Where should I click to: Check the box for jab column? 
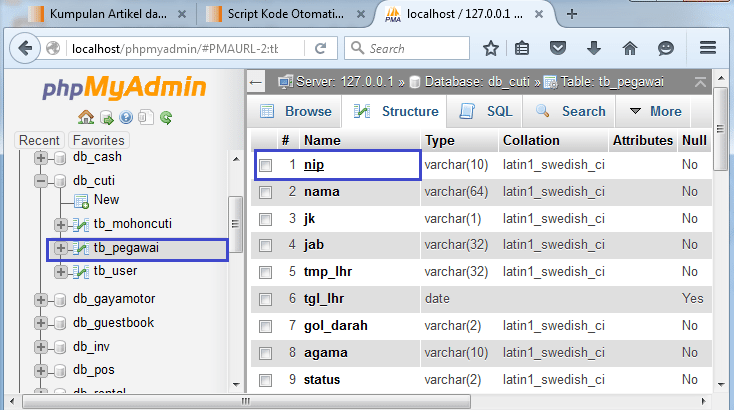click(265, 246)
